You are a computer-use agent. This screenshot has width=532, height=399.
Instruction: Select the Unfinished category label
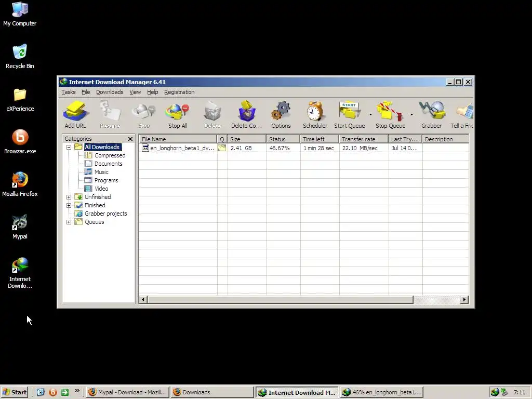(98, 197)
